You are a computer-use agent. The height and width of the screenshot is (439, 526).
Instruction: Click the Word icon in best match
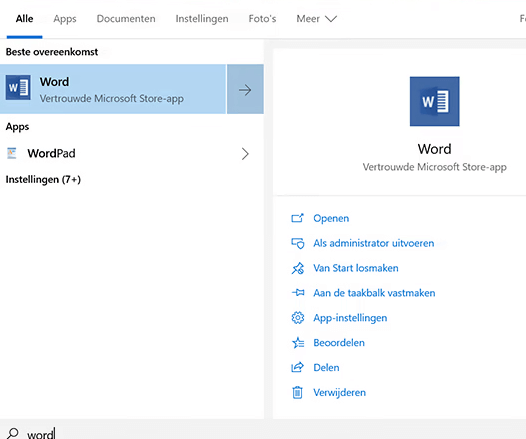click(x=18, y=88)
